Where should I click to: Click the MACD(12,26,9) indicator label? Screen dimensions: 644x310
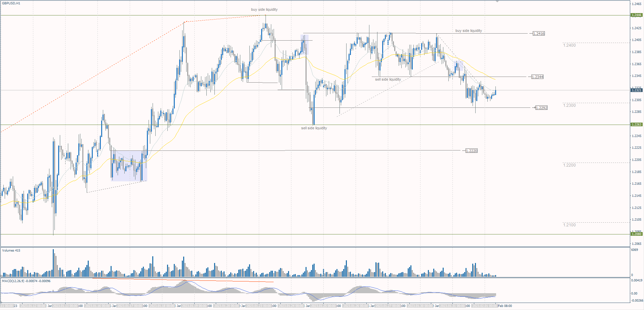[x=26, y=281]
